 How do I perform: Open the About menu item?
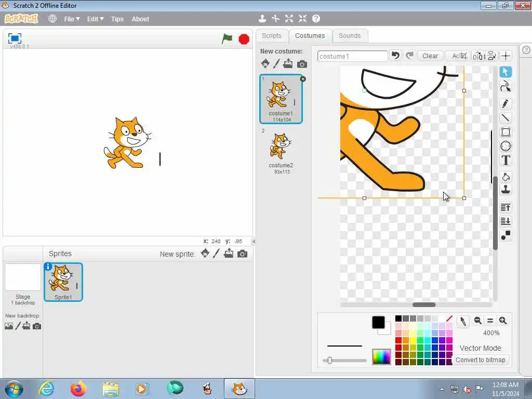140,19
